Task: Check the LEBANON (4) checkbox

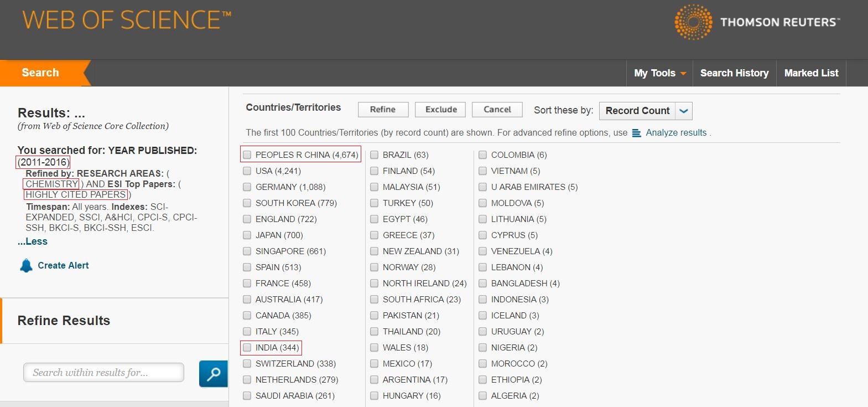Action: click(x=483, y=267)
